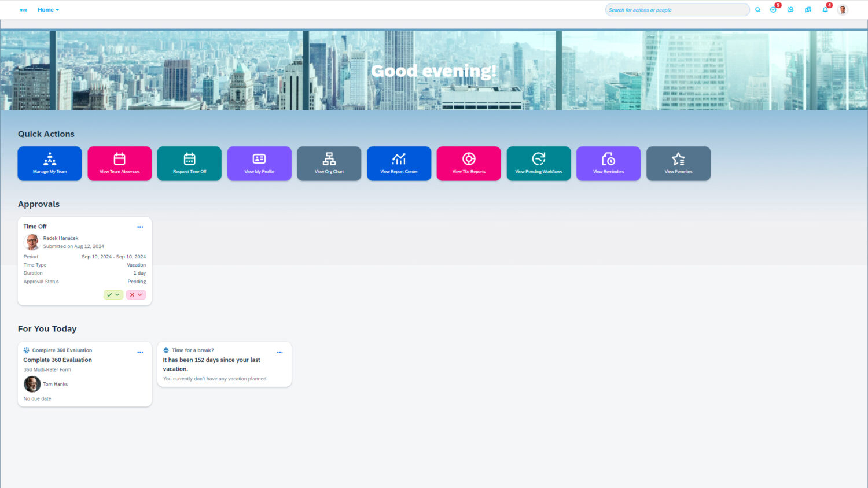Open View Pending Workflows tile
868x488 pixels.
pyautogui.click(x=539, y=163)
